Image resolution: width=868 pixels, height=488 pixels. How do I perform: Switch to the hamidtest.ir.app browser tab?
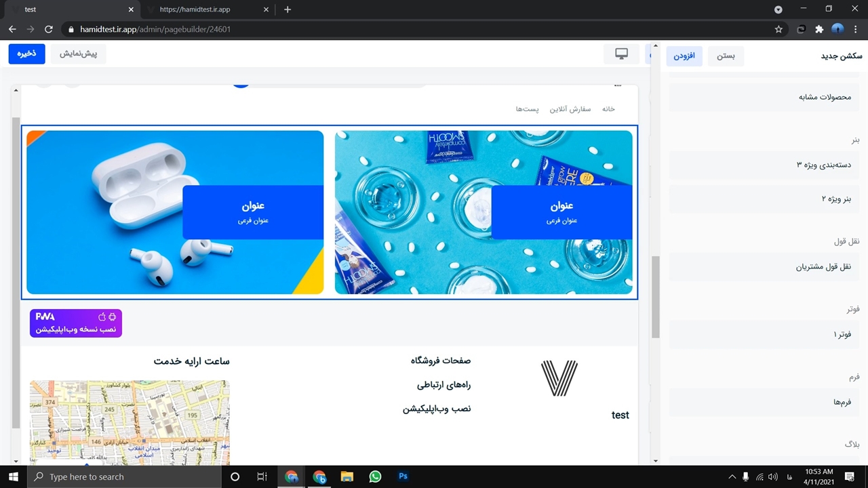tap(203, 9)
